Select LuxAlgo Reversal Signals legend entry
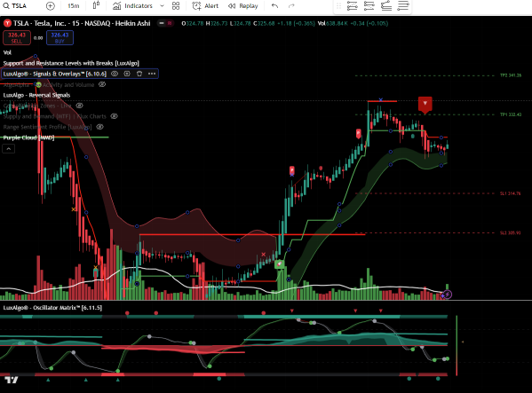This screenshot has width=532, height=393. (x=36, y=95)
